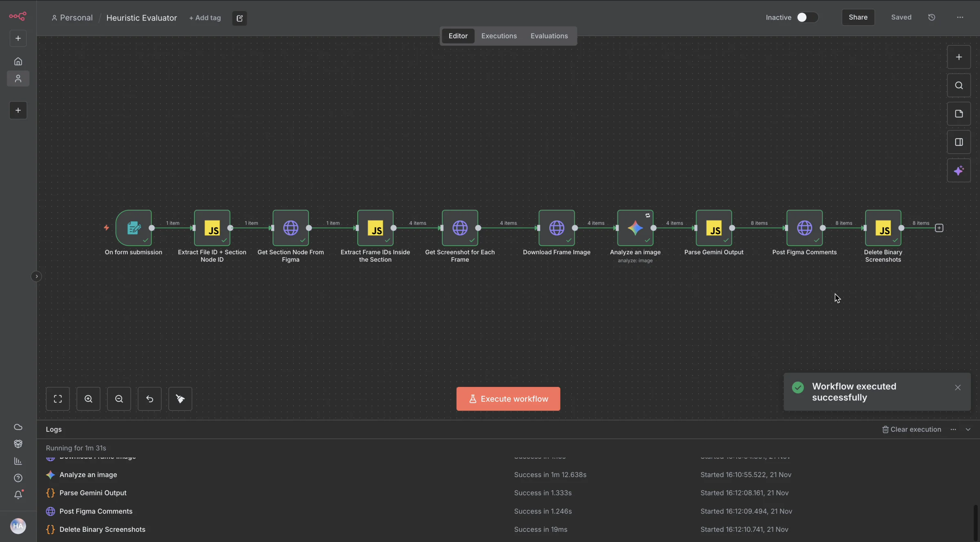The height and width of the screenshot is (542, 980).
Task: Collapse the Logs panel chevron
Action: click(x=968, y=429)
